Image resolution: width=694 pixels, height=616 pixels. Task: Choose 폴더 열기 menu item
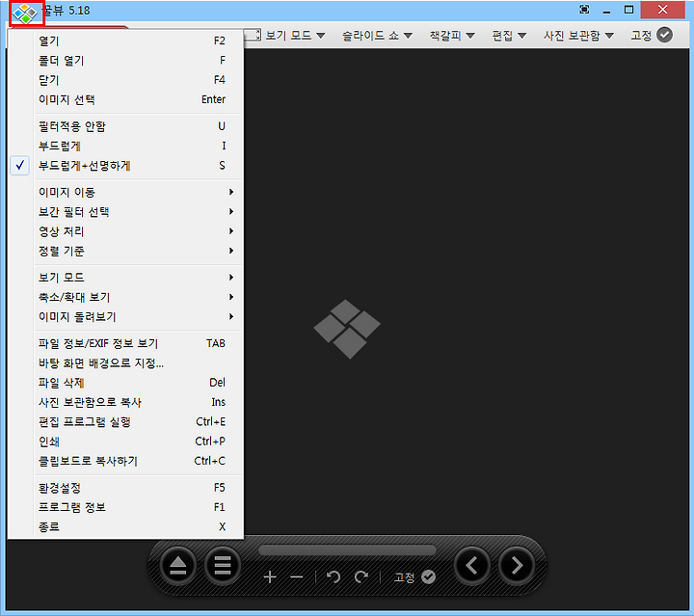tap(125, 60)
